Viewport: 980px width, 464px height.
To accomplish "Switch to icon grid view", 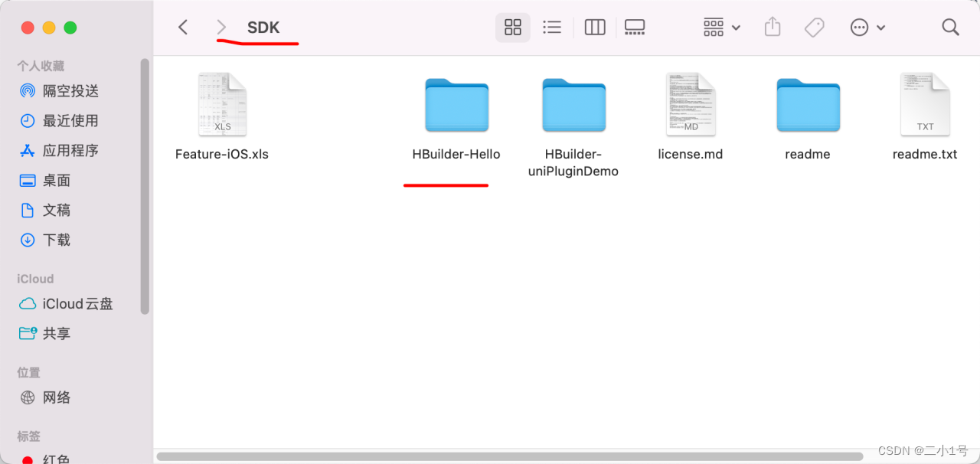I will 513,28.
